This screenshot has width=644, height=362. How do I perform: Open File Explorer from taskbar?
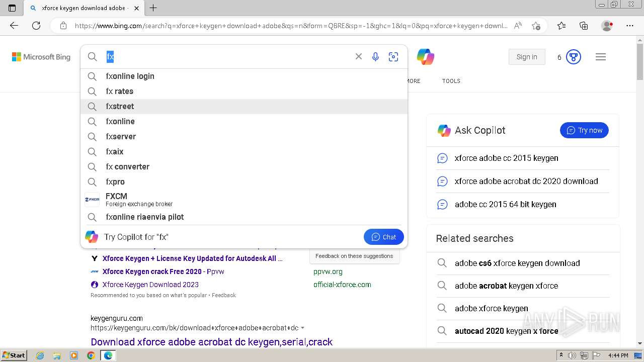(57, 355)
